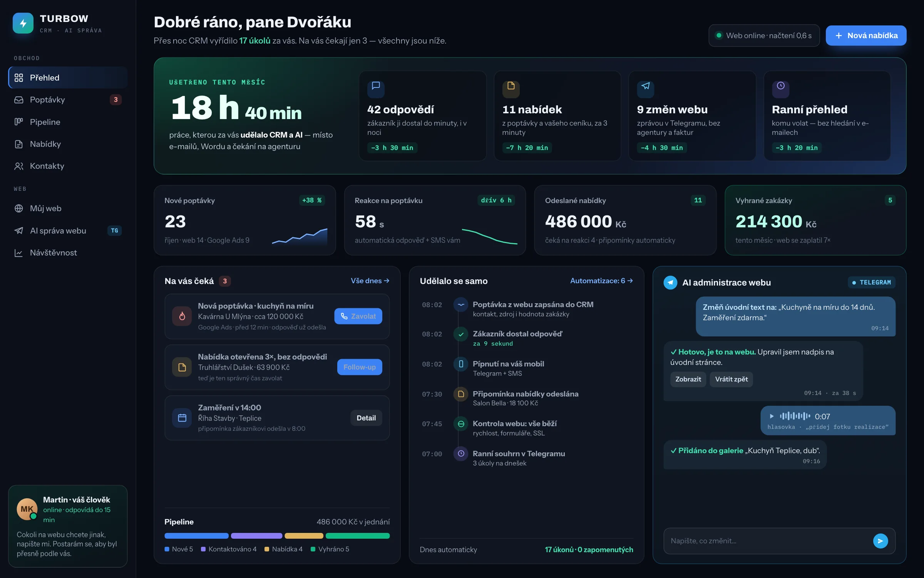Open Poptávky in the sidebar
924x578 pixels.
point(68,100)
